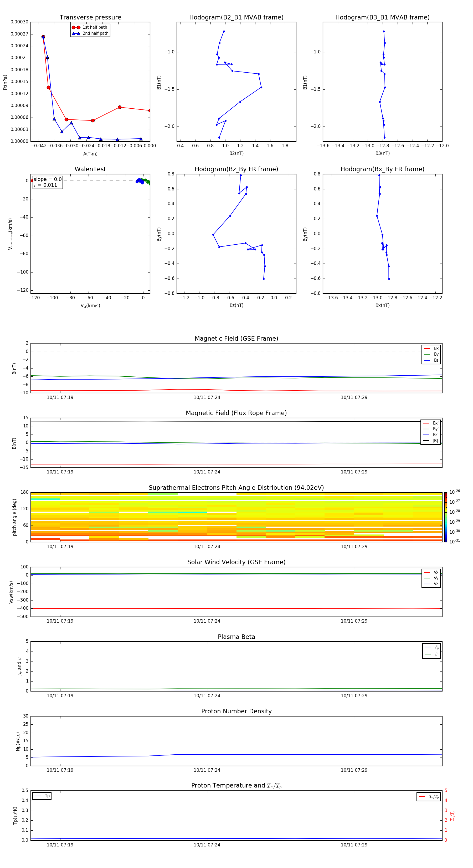Click the "Magnetic Field (Flux Rope Frame)" title
The width and height of the screenshot is (473, 868).
(x=236, y=413)
